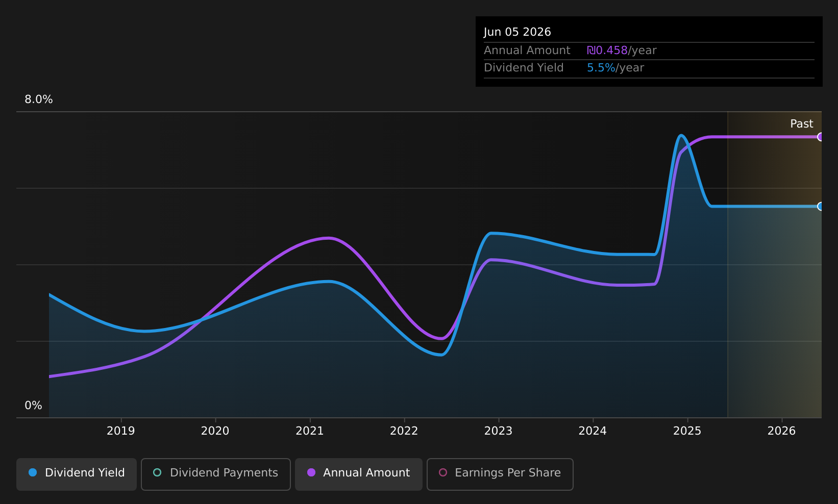The image size is (838, 504).
Task: Click the 2019 x-axis label
Action: pyautogui.click(x=120, y=431)
